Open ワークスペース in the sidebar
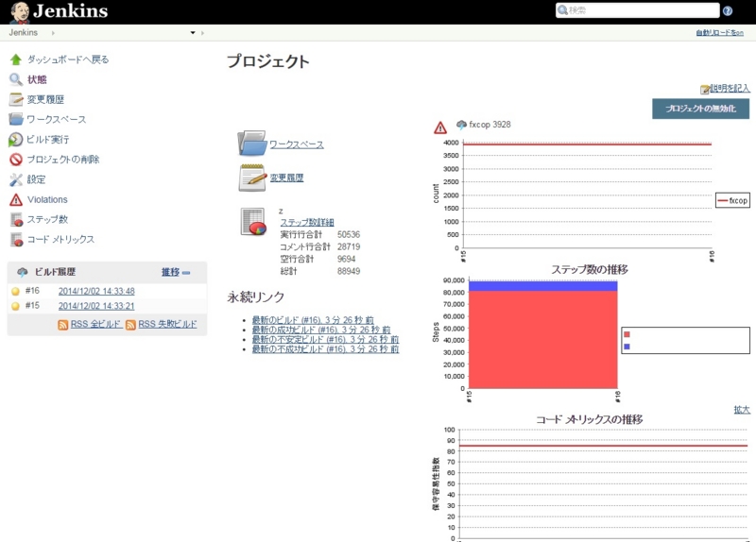The height and width of the screenshot is (542, 756). [x=57, y=119]
